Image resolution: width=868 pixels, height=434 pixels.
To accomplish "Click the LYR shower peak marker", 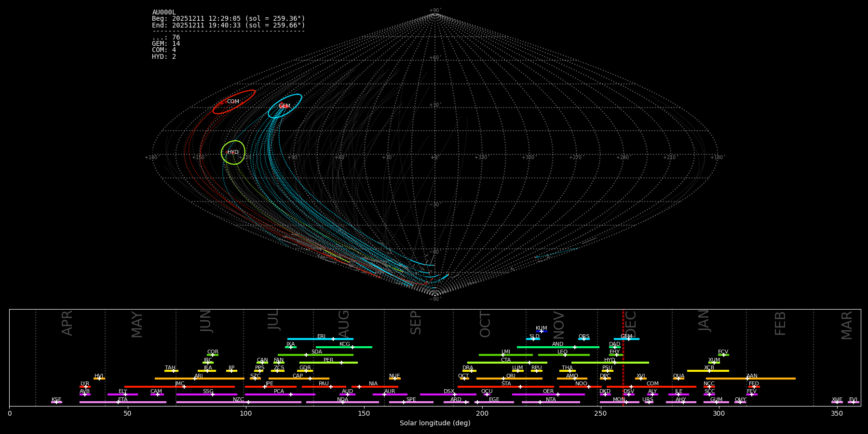I will [85, 387].
